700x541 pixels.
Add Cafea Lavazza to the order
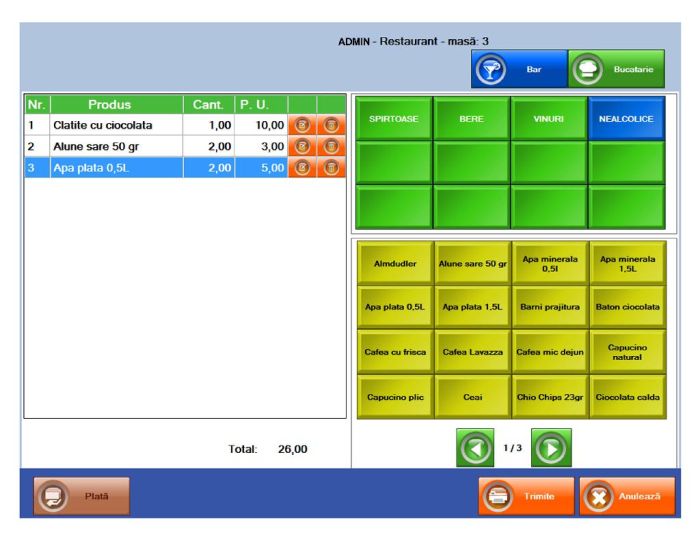coord(472,352)
